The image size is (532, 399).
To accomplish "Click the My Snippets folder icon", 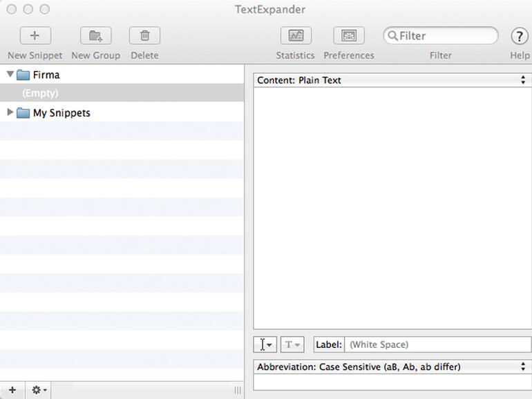I will click(x=23, y=113).
